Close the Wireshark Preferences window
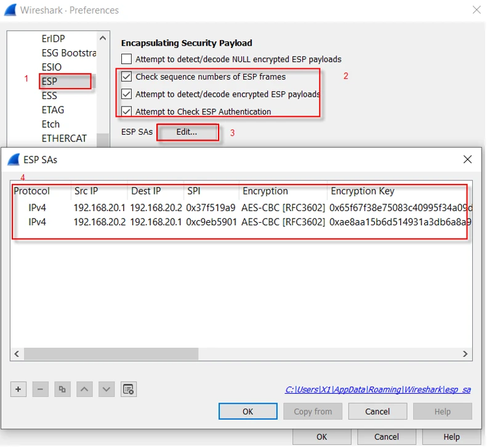The height and width of the screenshot is (448, 487). click(476, 10)
